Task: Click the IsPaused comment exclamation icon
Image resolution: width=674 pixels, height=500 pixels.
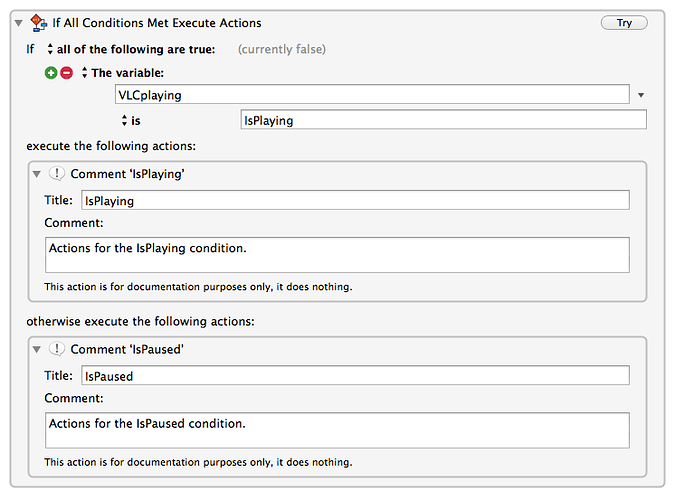Action: (57, 349)
